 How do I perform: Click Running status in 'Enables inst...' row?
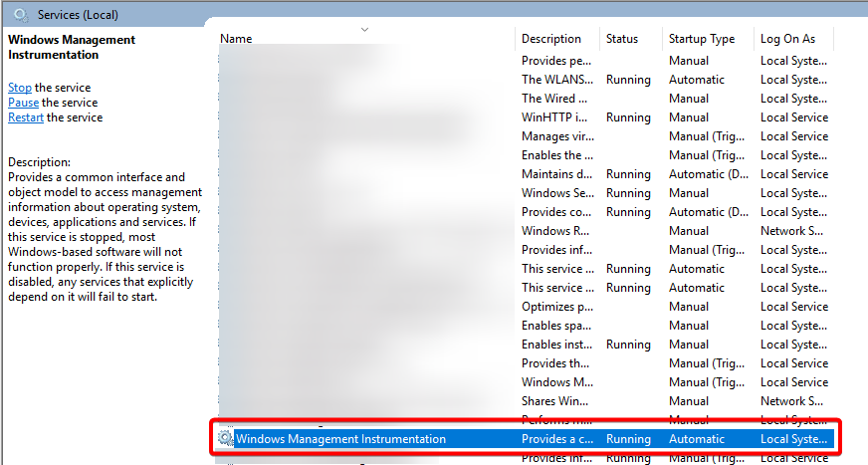point(628,345)
